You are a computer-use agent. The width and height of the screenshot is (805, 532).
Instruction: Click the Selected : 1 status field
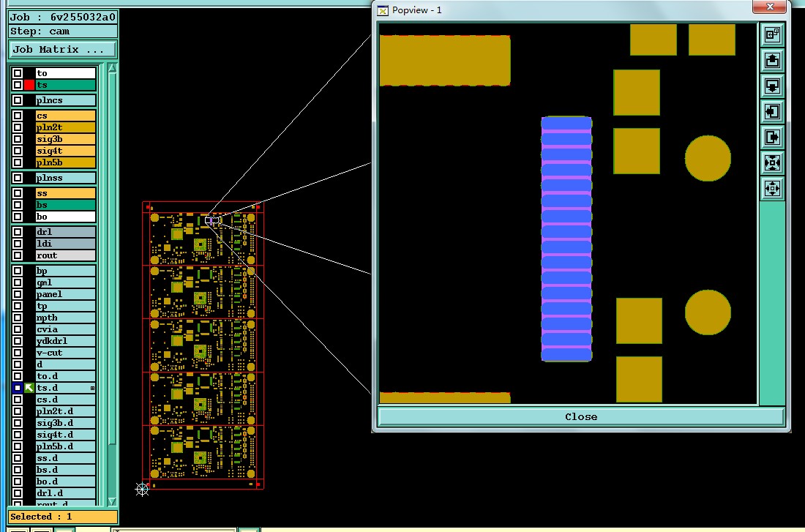63,517
